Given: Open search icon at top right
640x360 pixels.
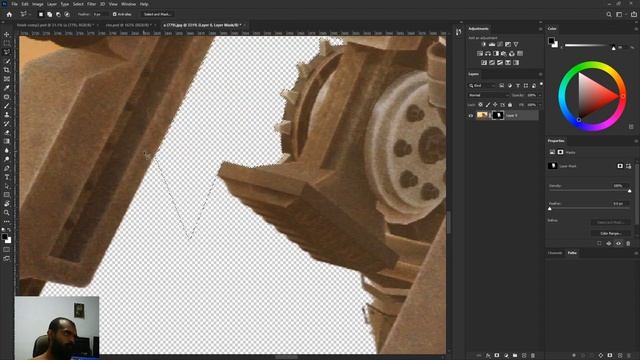Looking at the screenshot, I should pos(609,14).
